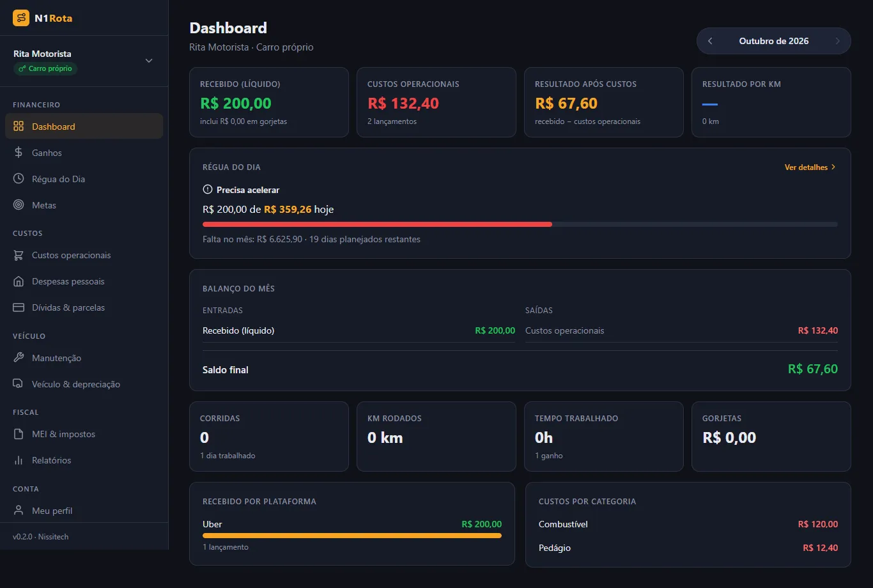The height and width of the screenshot is (588, 873).
Task: Click the Saldo final R$ 67,60 value
Action: pos(813,369)
